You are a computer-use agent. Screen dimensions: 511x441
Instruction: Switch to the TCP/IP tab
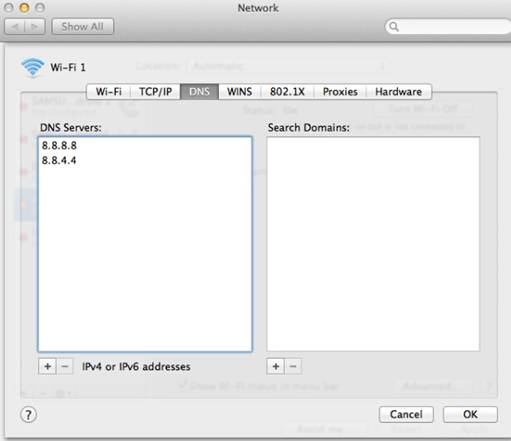(x=155, y=92)
